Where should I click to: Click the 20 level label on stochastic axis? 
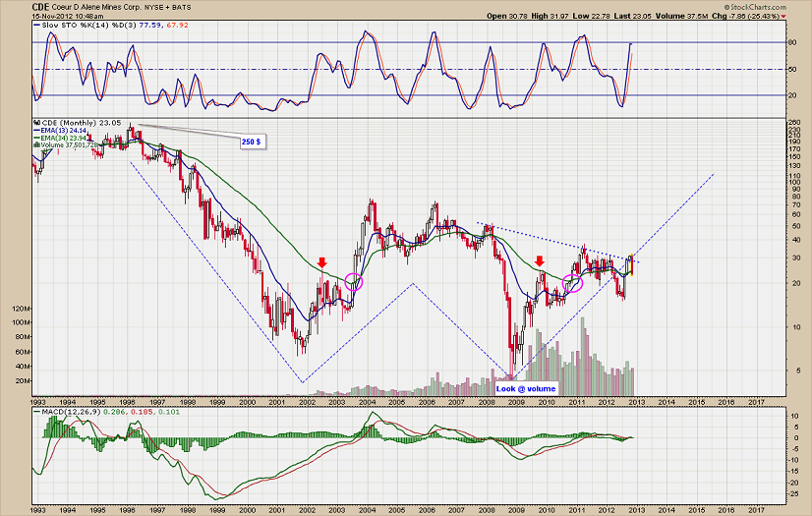(x=791, y=95)
